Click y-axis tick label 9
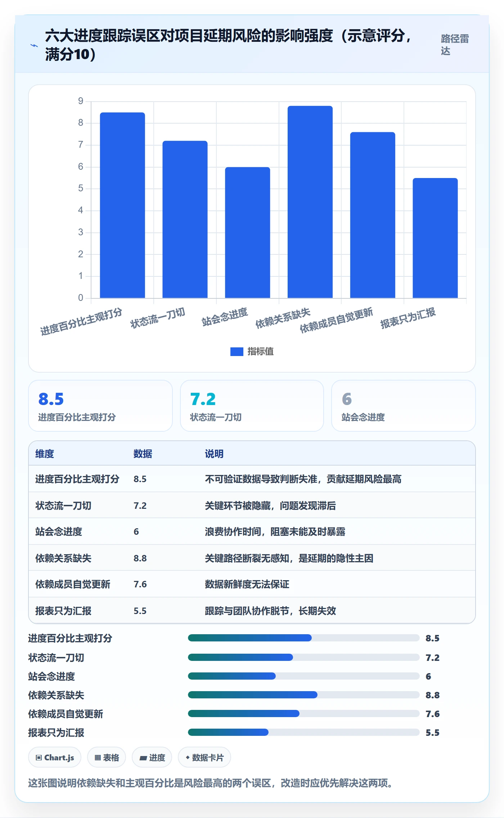504x818 pixels. (x=81, y=101)
